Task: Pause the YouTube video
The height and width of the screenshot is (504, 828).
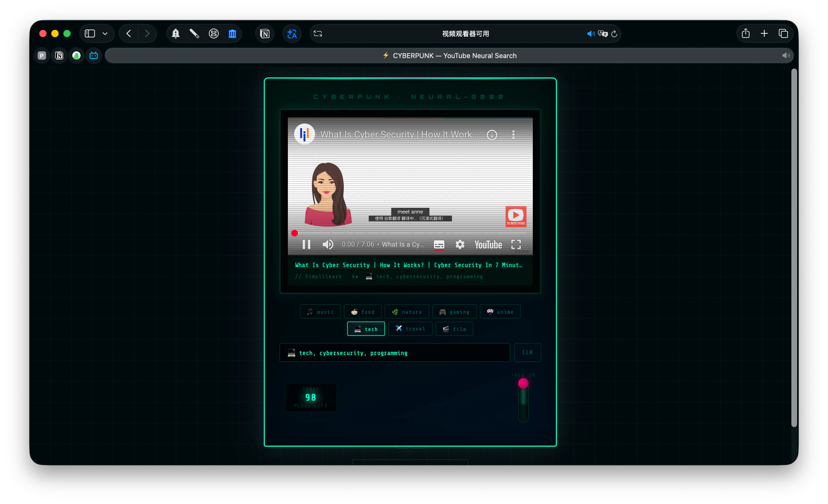Action: pyautogui.click(x=306, y=244)
